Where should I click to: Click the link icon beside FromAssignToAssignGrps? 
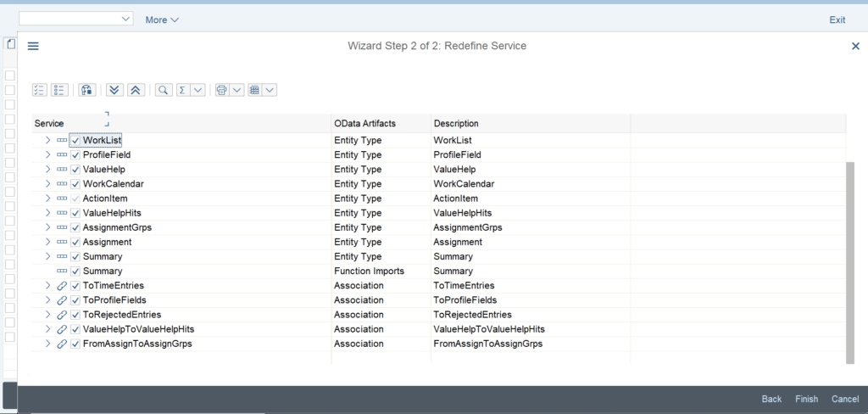tap(62, 344)
